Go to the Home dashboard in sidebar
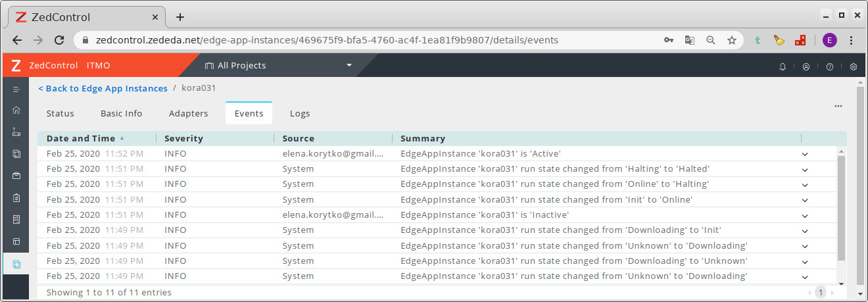The image size is (868, 302). point(16,111)
